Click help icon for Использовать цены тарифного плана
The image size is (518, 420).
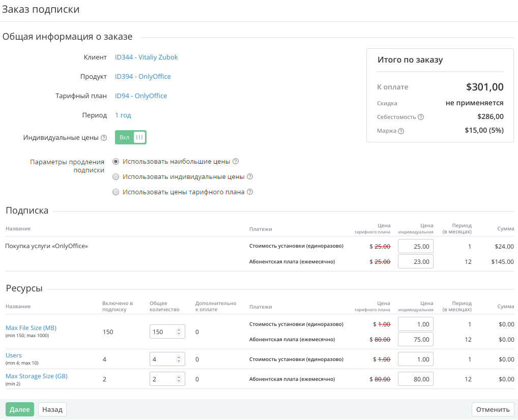point(250,192)
